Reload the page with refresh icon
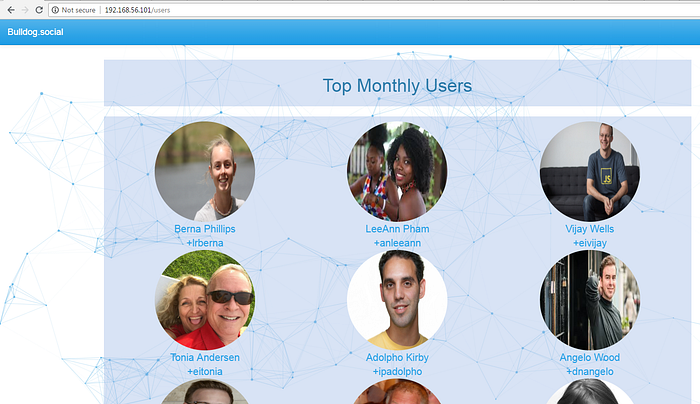 click(39, 10)
